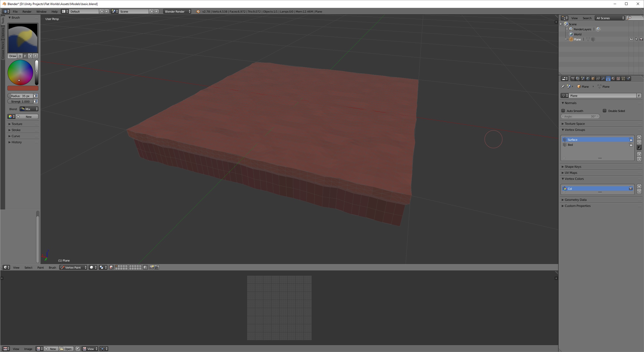Open the Paint menu in viewport header

tap(40, 267)
